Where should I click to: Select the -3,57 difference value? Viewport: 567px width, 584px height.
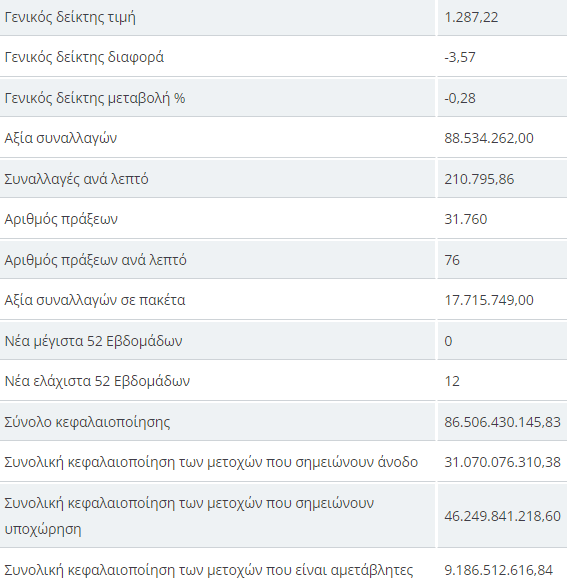pyautogui.click(x=460, y=57)
